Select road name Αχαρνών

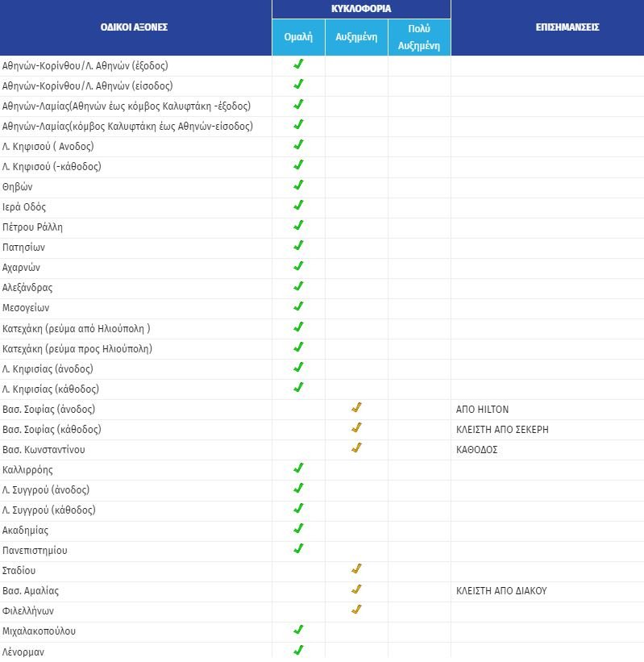click(21, 268)
